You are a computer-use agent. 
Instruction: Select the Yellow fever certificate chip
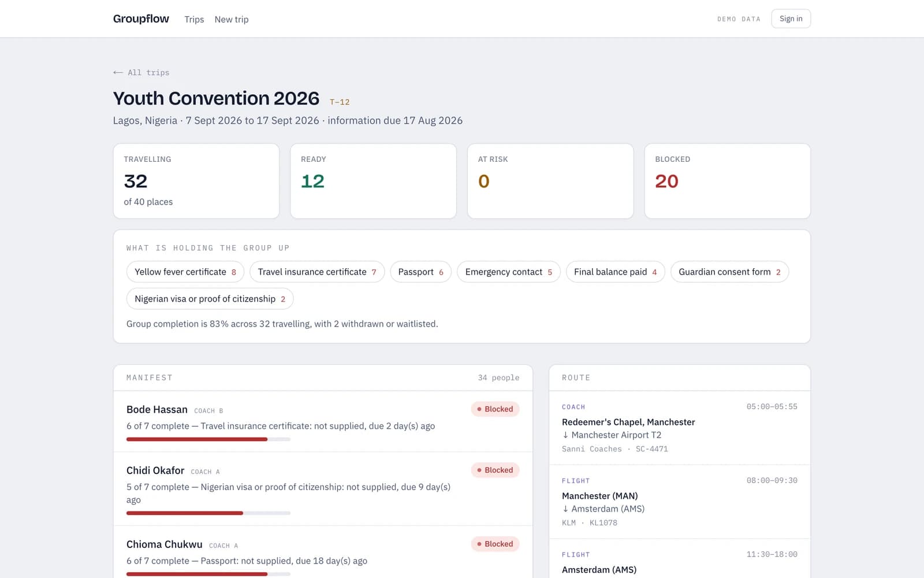pos(185,272)
